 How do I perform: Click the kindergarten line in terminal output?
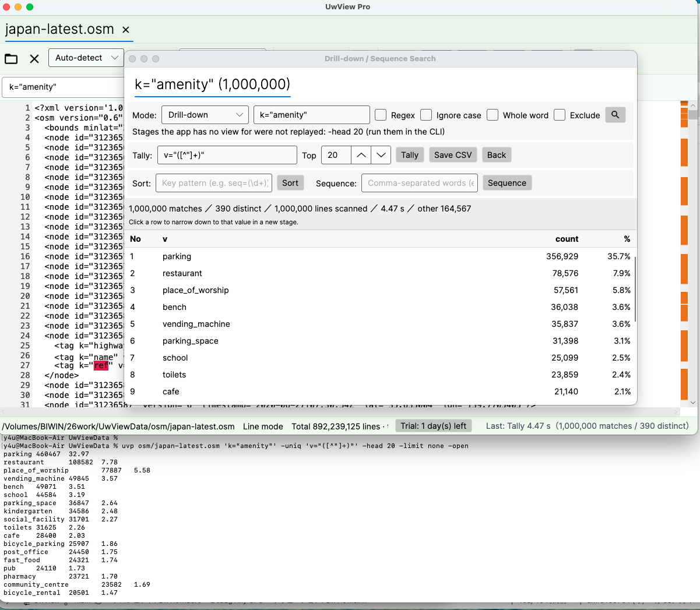(x=61, y=511)
